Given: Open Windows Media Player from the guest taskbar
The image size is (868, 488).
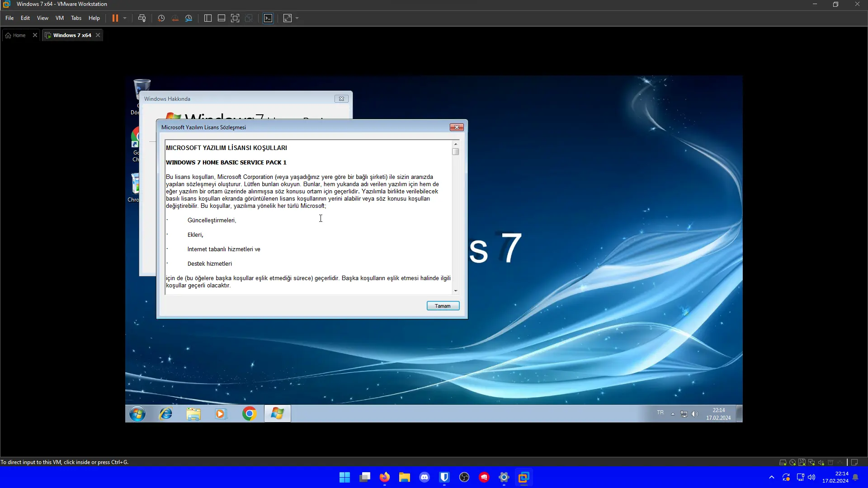Looking at the screenshot, I should (221, 414).
